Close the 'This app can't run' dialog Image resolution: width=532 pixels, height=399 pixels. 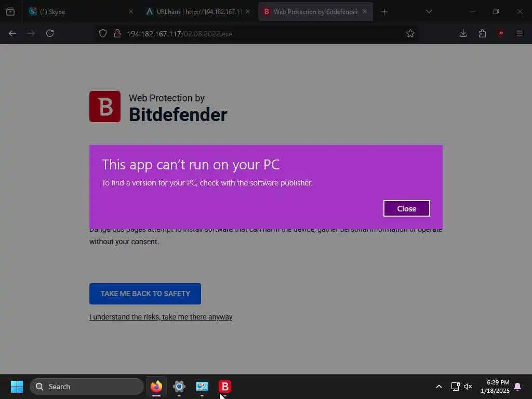406,208
